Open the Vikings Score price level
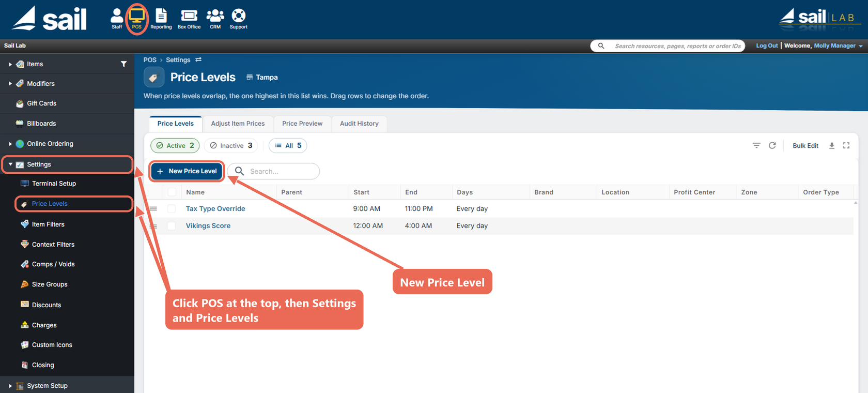This screenshot has height=393, width=868. coord(208,226)
